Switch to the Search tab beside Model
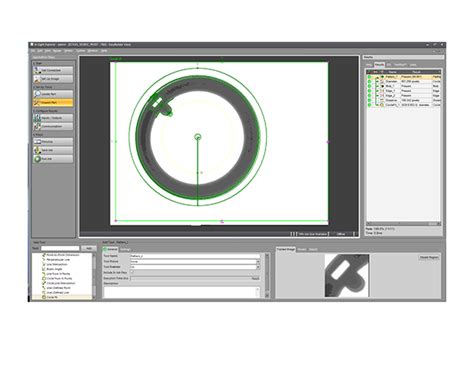Viewport: 474px width, 381px height. coord(313,249)
